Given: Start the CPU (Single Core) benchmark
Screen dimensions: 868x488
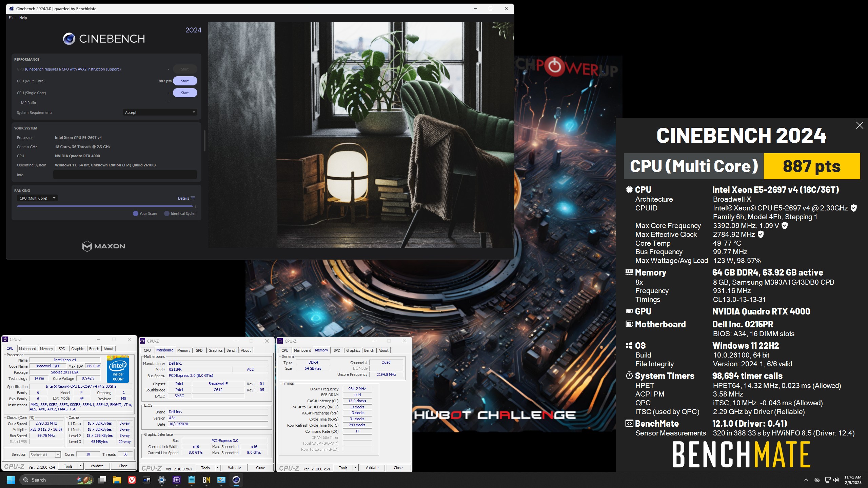Looking at the screenshot, I should (185, 93).
